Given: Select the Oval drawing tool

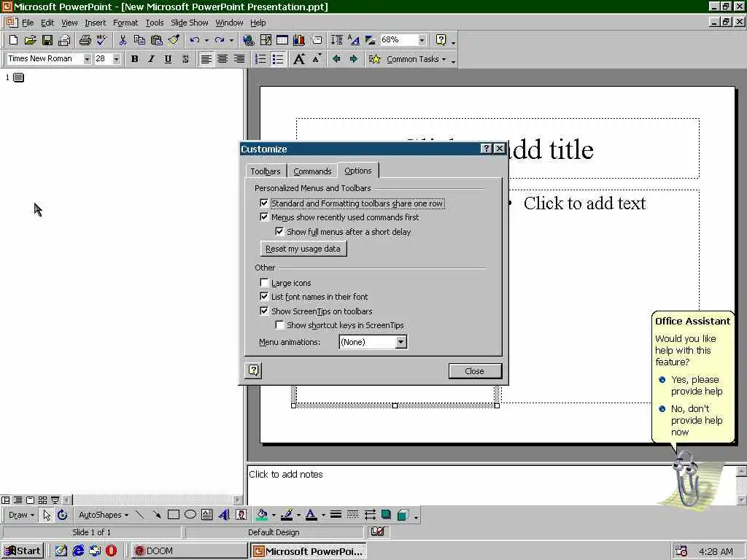Looking at the screenshot, I should pos(190,514).
